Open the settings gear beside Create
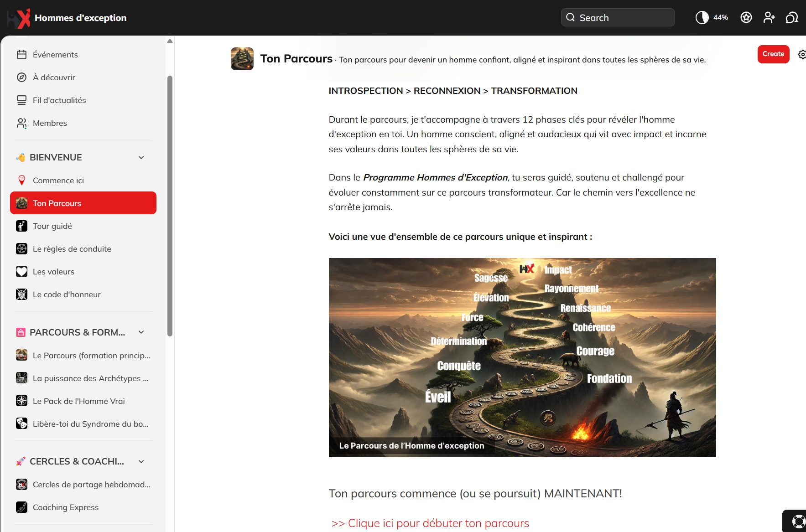The height and width of the screenshot is (532, 806). (x=802, y=54)
